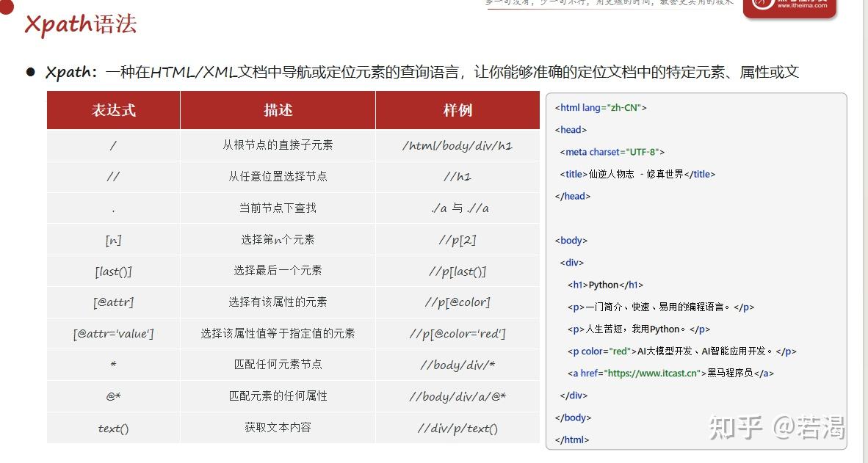Screen dimensions: 868x463
Task: Click the 'Xpath:' definition sentence under the title
Action: (x=422, y=72)
